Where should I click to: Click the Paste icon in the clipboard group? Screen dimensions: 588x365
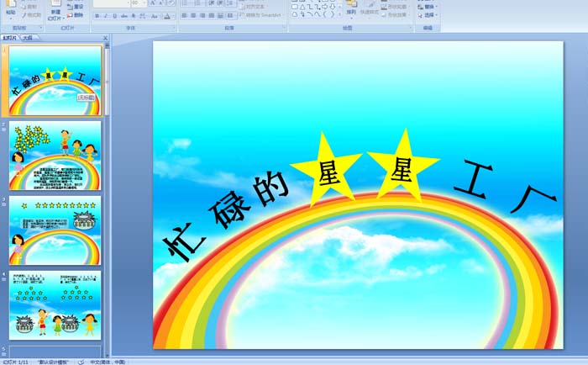(x=10, y=10)
